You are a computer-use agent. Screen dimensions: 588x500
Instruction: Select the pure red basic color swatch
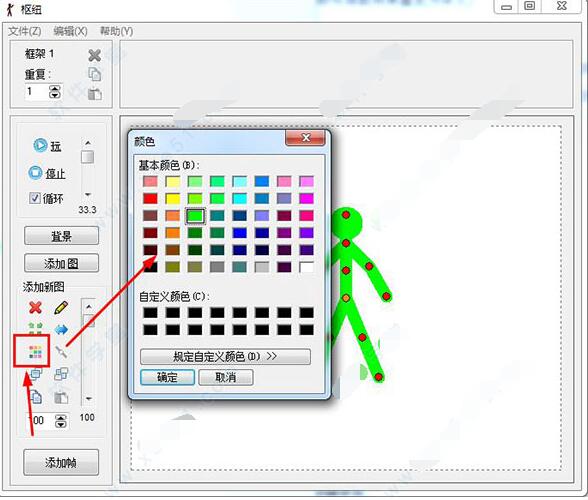click(x=150, y=198)
